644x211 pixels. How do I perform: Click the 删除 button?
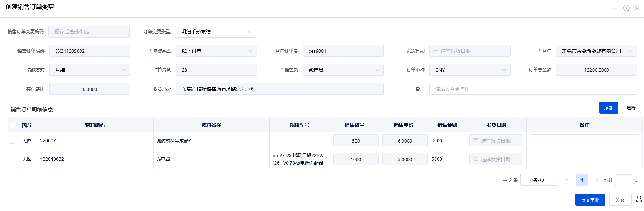(632, 108)
